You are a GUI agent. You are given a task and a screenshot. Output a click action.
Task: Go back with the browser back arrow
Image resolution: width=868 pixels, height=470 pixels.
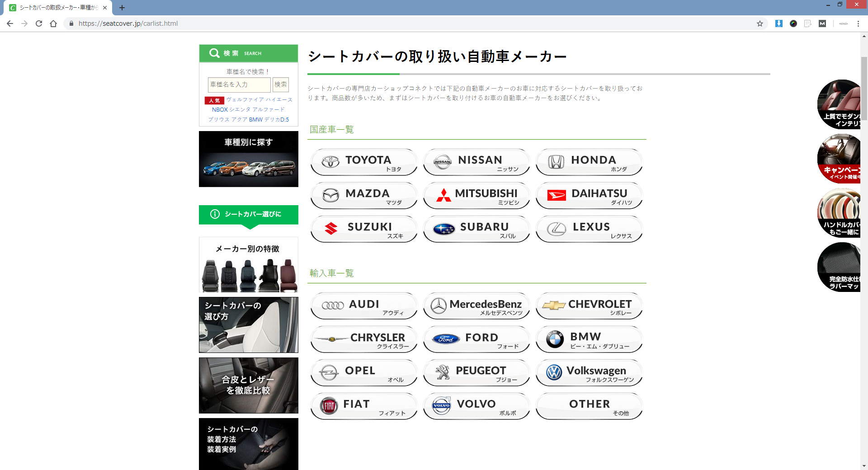click(10, 23)
